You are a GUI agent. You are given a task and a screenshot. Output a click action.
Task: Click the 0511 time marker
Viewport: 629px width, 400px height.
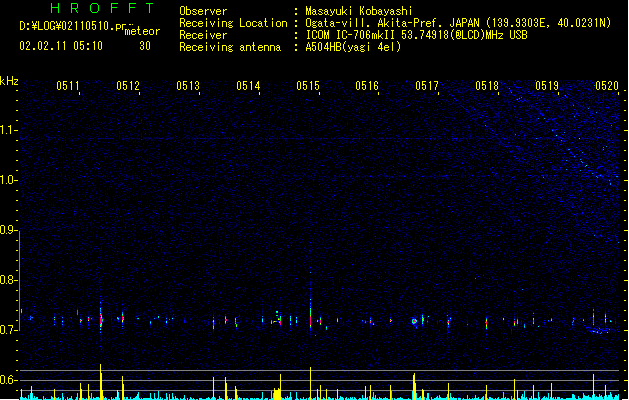point(68,86)
